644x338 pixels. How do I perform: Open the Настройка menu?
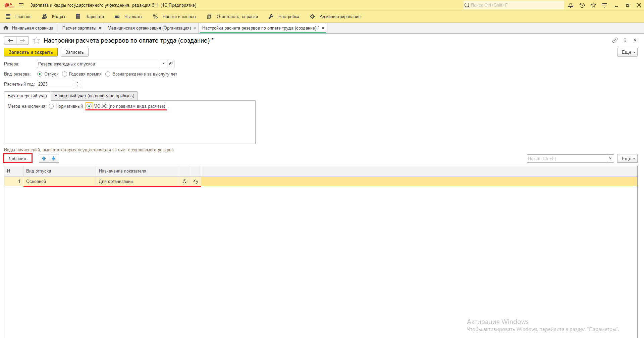[284, 16]
